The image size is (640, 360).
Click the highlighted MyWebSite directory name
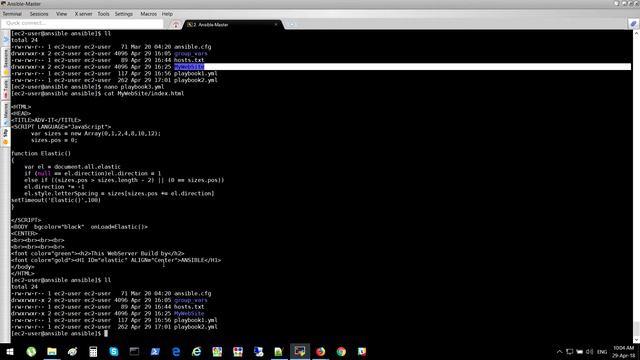tap(189, 67)
